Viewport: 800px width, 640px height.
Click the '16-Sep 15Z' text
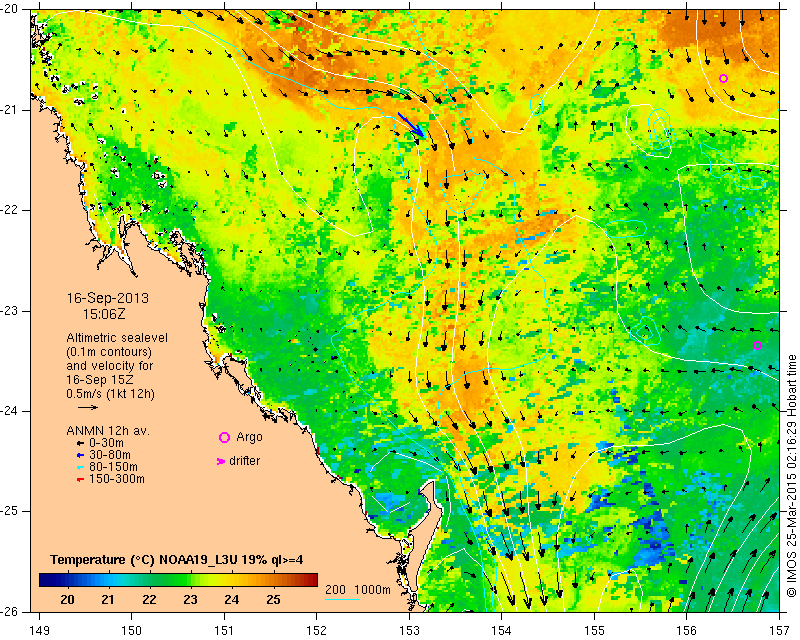pyautogui.click(x=100, y=380)
